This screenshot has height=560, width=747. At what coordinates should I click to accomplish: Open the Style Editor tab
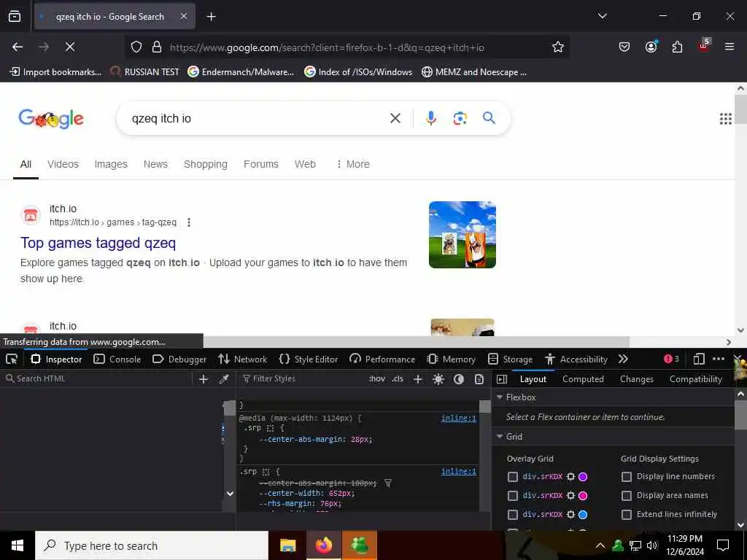(x=309, y=359)
